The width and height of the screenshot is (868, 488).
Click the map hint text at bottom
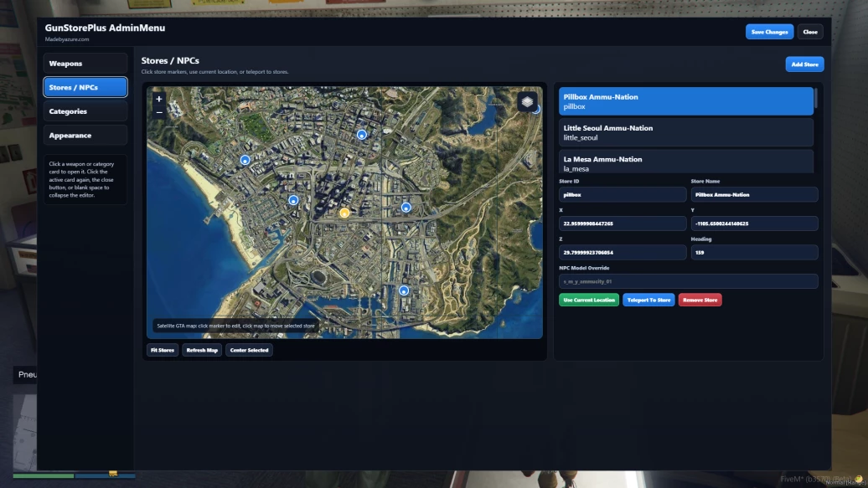[235, 326]
